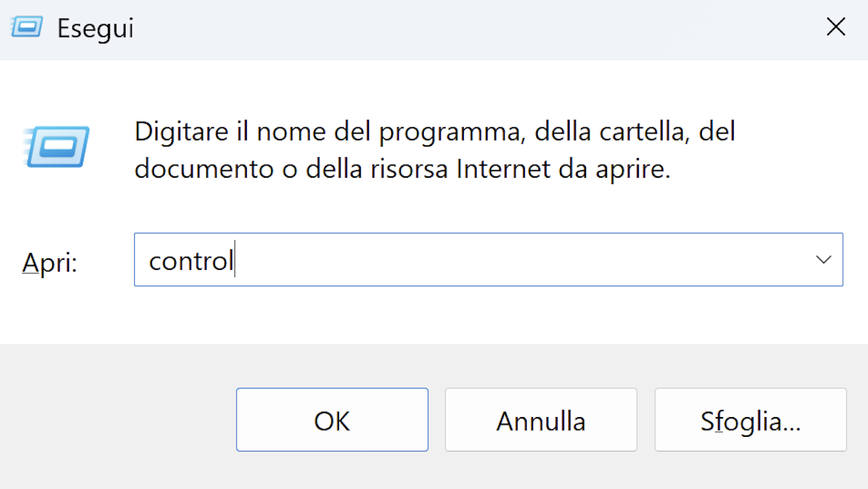Viewport: 868px width, 489px height.
Task: Click the small Esegui icon in title bar
Action: click(x=27, y=28)
